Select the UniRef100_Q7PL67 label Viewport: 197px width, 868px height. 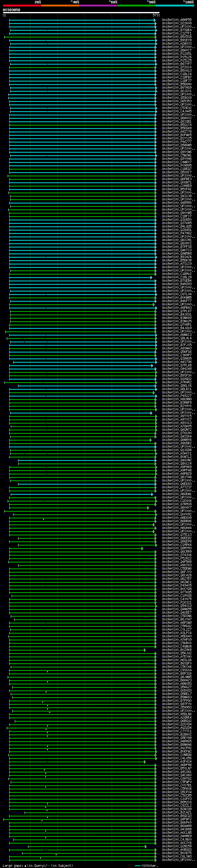(177, 311)
